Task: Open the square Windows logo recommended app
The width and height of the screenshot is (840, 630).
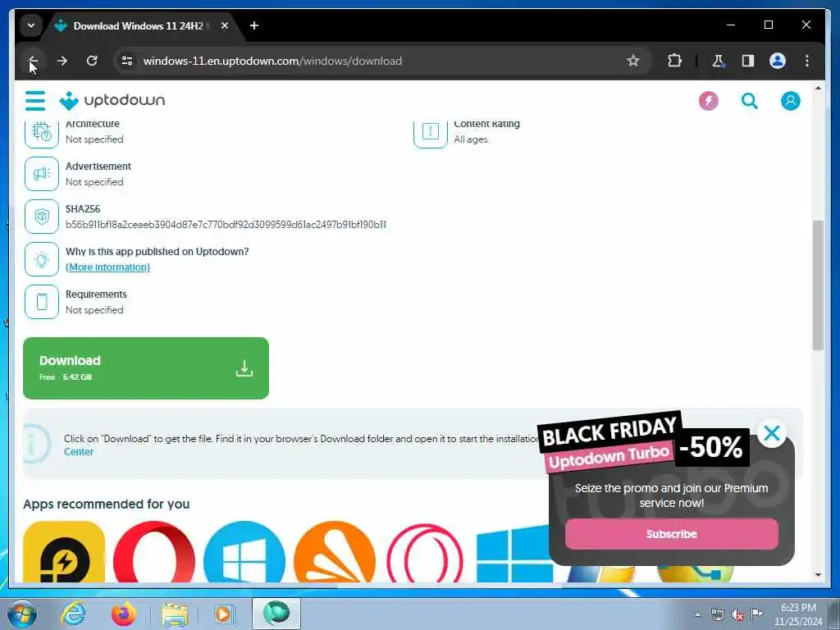Action: pos(513,553)
